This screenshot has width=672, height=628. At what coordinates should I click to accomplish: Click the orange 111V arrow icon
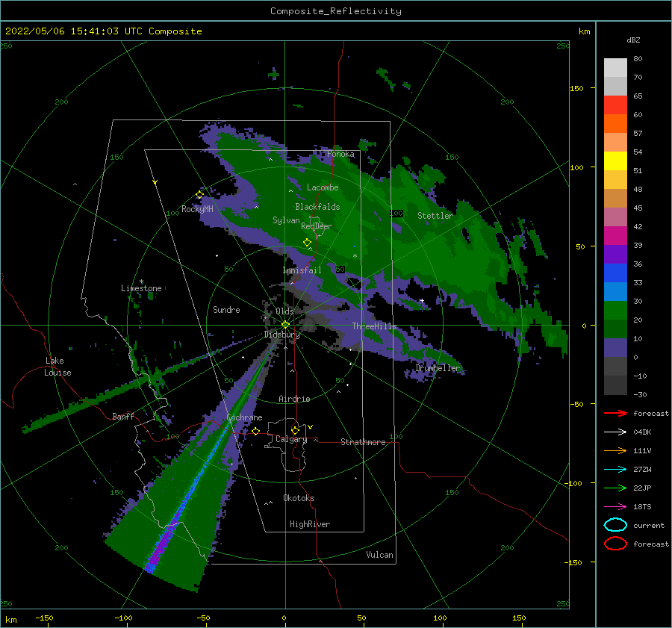[615, 450]
